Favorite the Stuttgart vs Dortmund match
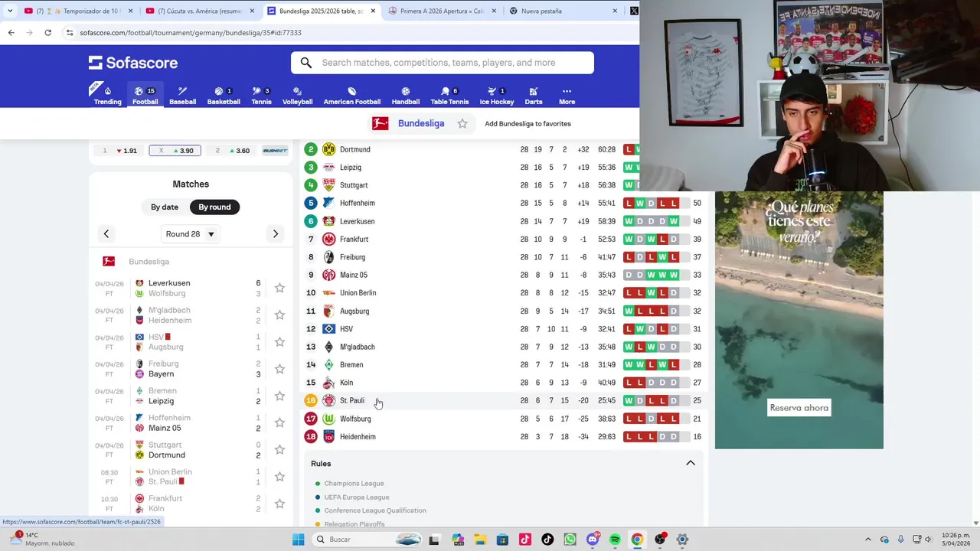Screen dimensions: 980x551 pyautogui.click(x=279, y=449)
